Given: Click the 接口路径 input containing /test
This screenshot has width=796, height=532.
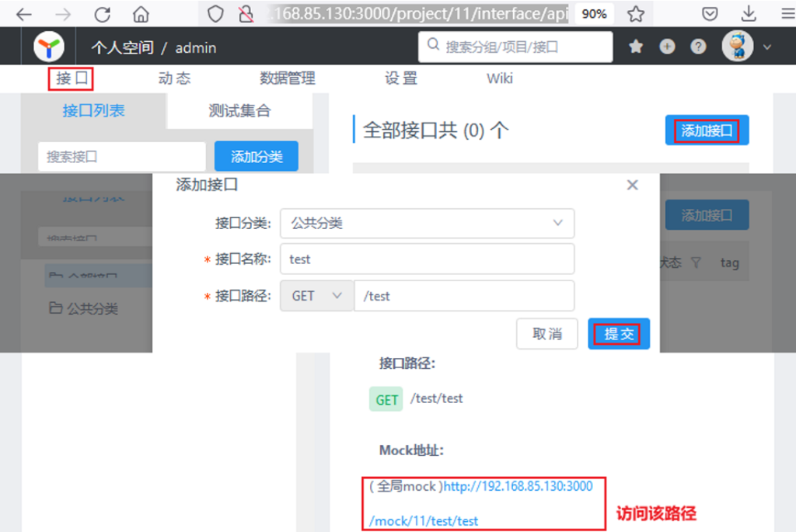Looking at the screenshot, I should (x=464, y=296).
